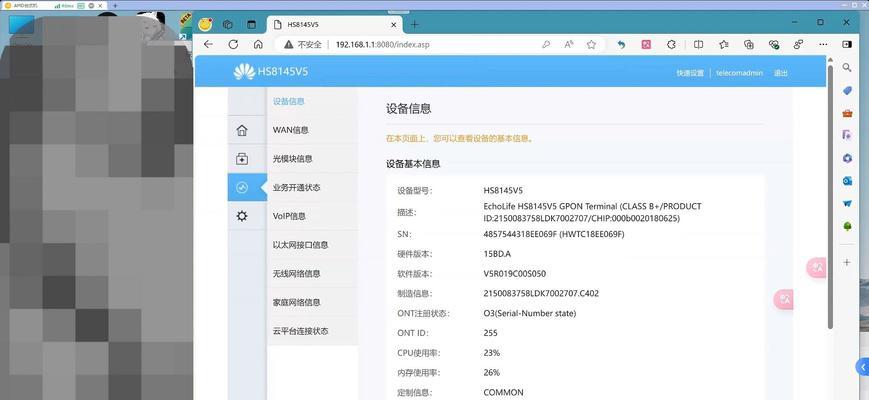The image size is (869, 400).
Task: Click the saved password key icon
Action: tap(546, 45)
